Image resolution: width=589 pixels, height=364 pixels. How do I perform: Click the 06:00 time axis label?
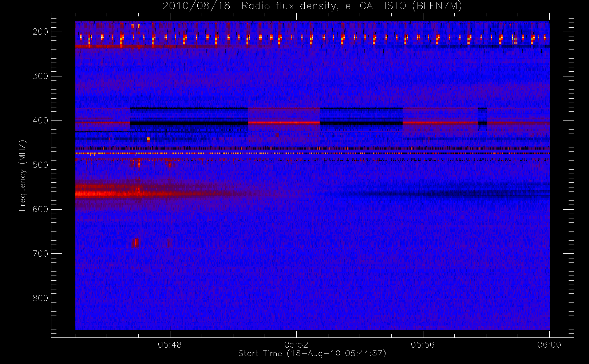point(549,345)
